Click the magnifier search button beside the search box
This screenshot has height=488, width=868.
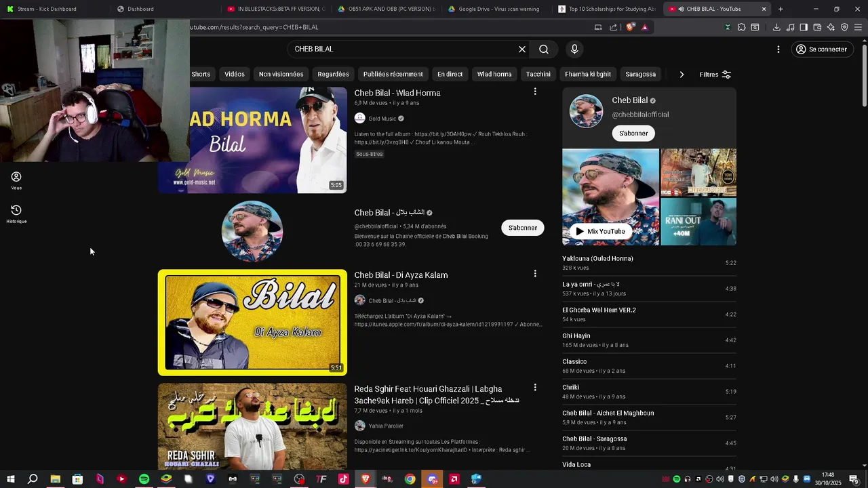(x=544, y=49)
